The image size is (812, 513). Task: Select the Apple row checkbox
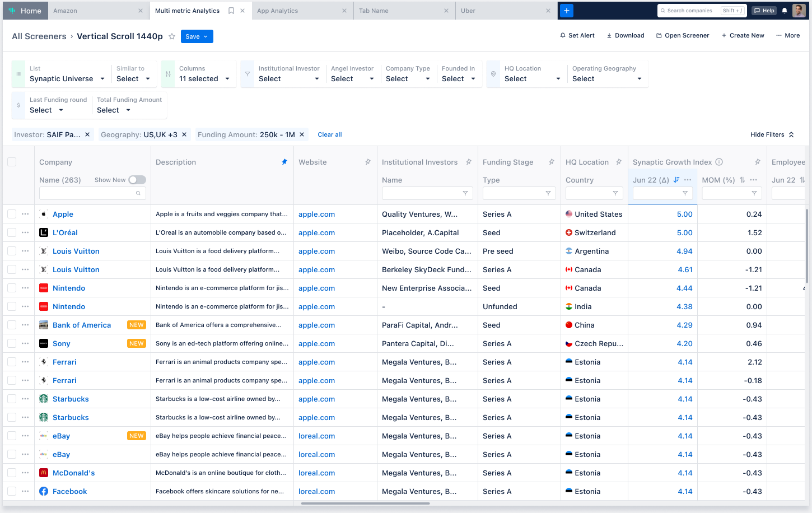click(12, 214)
